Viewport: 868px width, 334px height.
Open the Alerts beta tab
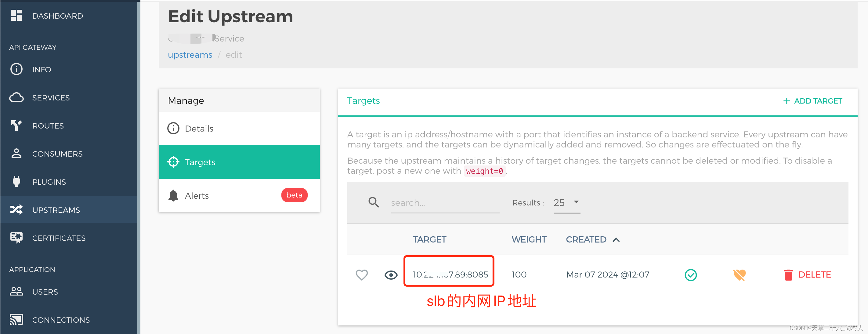(239, 195)
